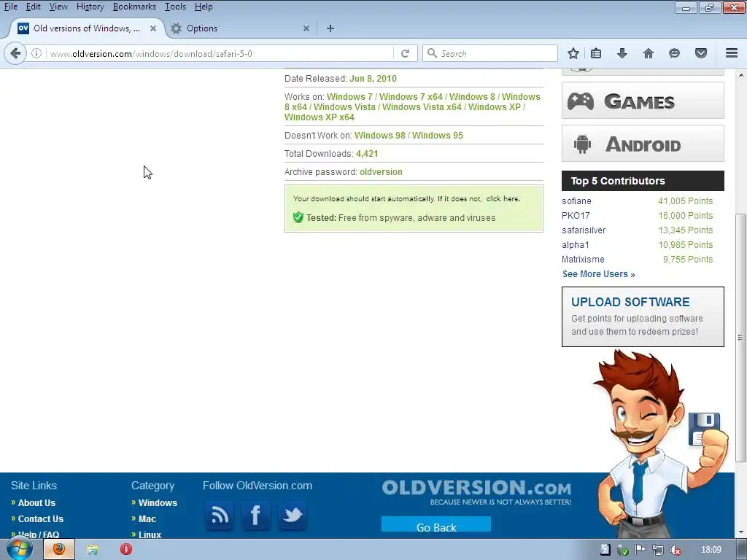Screen dimensions: 747x560
Task: Click the taskbar clock showing 18:09
Action: tap(711, 550)
